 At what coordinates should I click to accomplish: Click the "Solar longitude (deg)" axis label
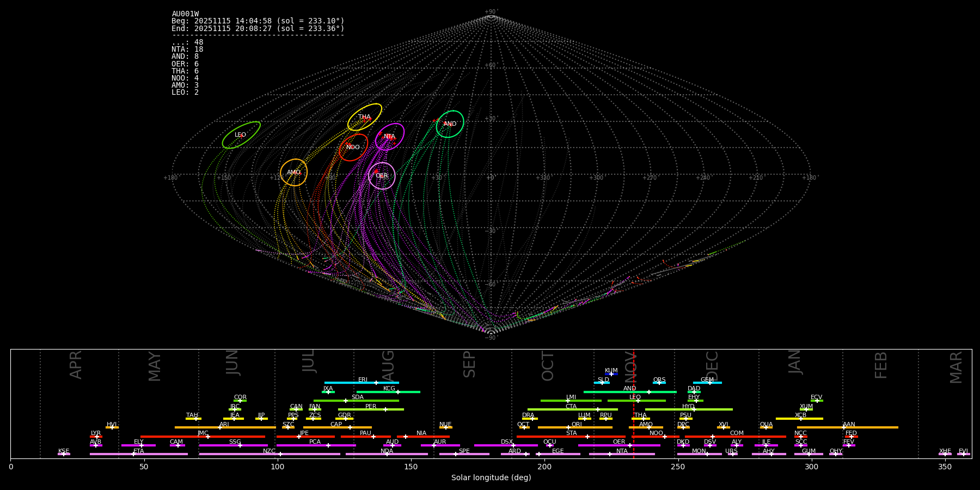tap(491, 478)
